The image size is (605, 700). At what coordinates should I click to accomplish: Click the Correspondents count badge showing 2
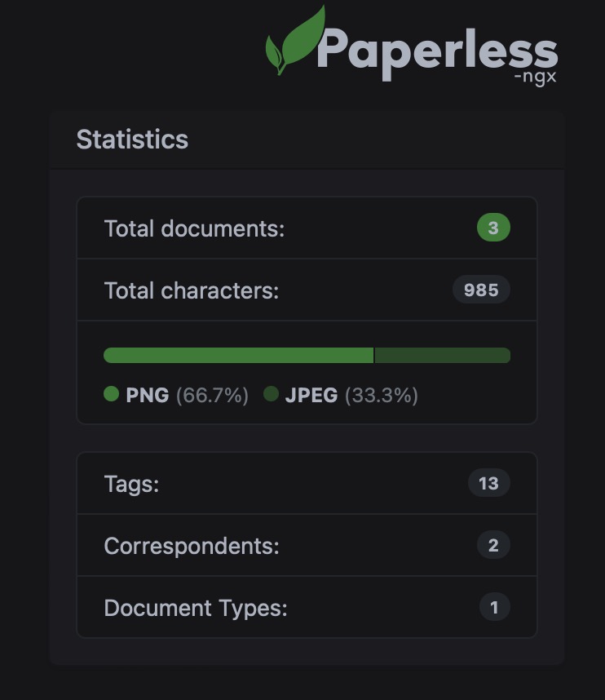(492, 545)
